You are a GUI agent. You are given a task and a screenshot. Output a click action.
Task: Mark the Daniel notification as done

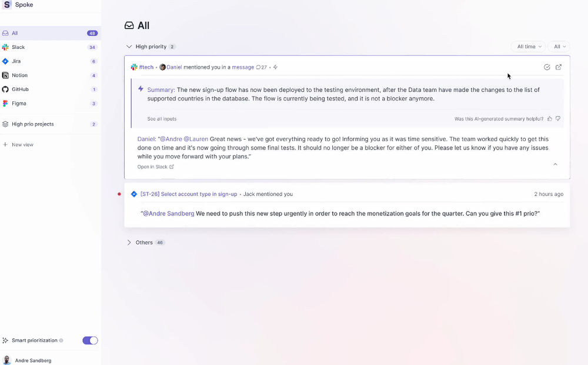547,67
